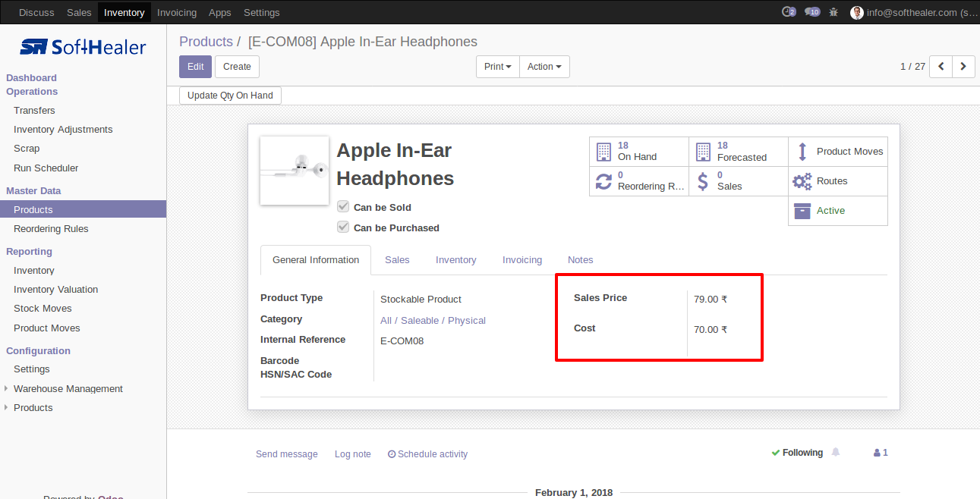The width and height of the screenshot is (980, 499).
Task: Switch to the General Information tab
Action: pyautogui.click(x=316, y=260)
